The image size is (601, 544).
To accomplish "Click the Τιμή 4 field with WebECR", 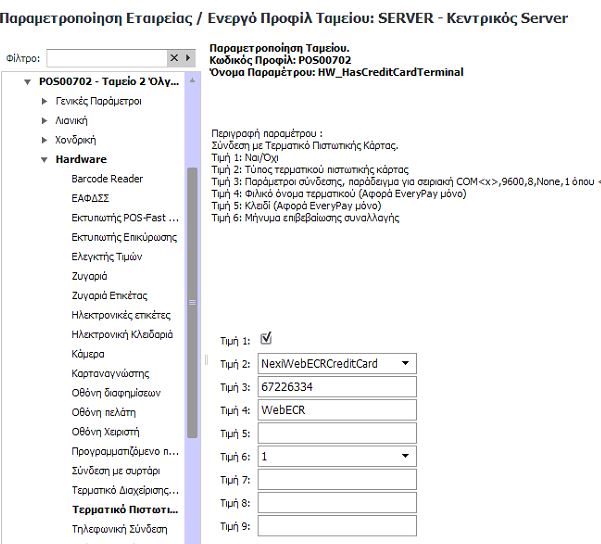I will 336,410.
